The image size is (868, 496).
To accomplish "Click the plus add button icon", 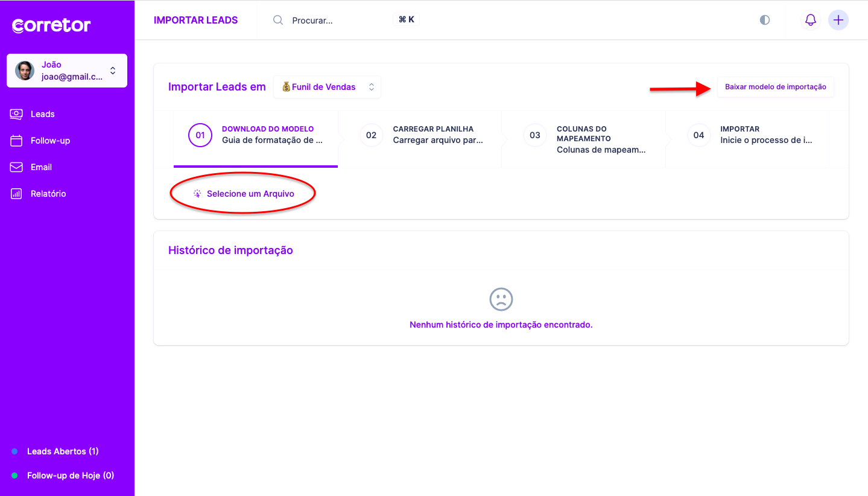I will [x=838, y=20].
